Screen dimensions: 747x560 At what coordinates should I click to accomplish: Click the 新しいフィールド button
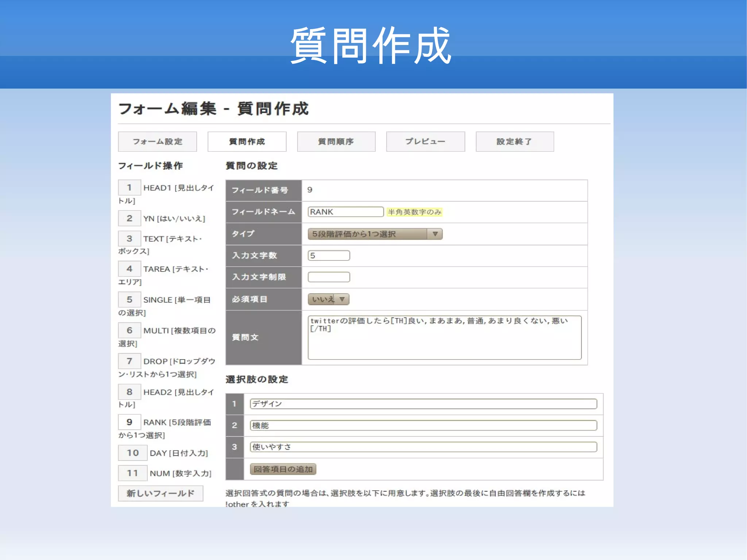tap(160, 493)
